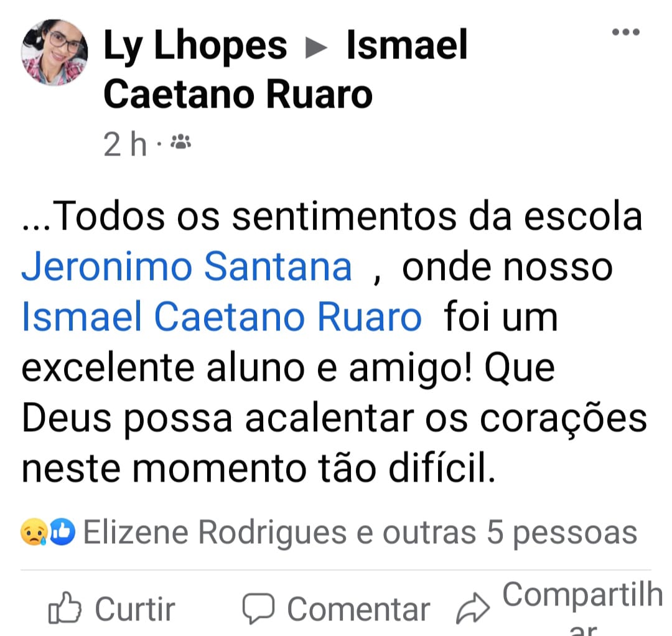Click the blue thumbs-up reaction icon
The width and height of the screenshot is (672, 636).
(62, 532)
